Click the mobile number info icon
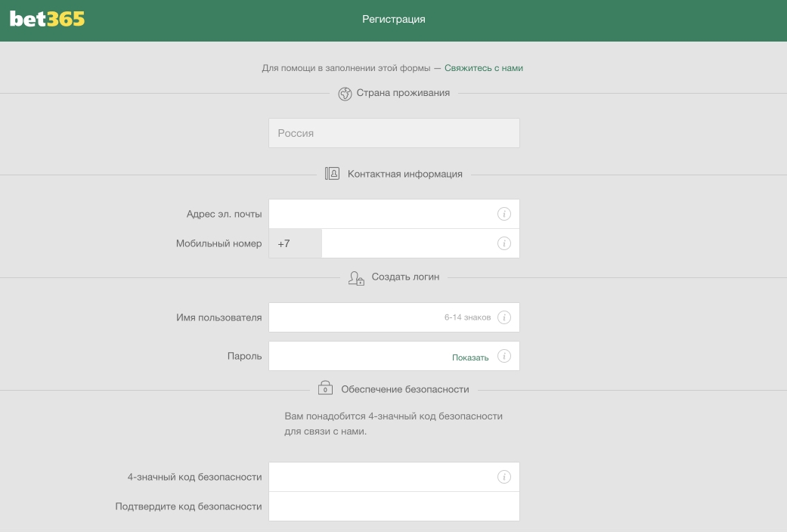Viewport: 787px width, 532px height. coord(504,243)
